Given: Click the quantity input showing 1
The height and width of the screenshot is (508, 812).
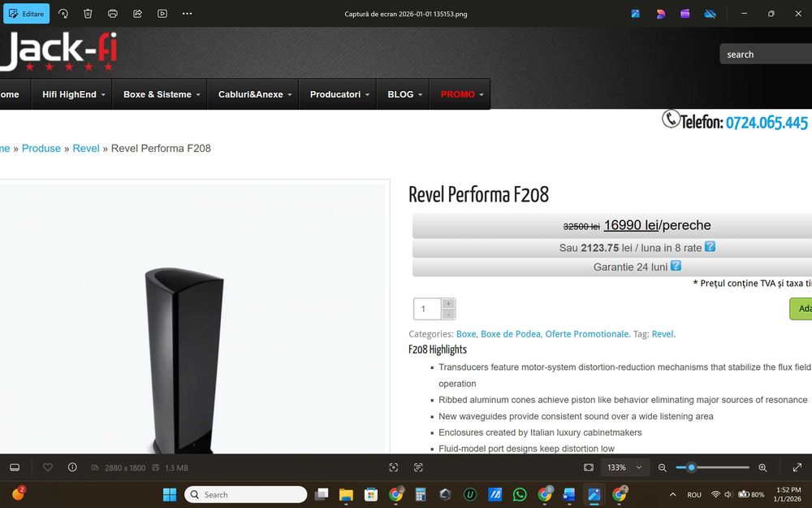Looking at the screenshot, I should pyautogui.click(x=427, y=309).
